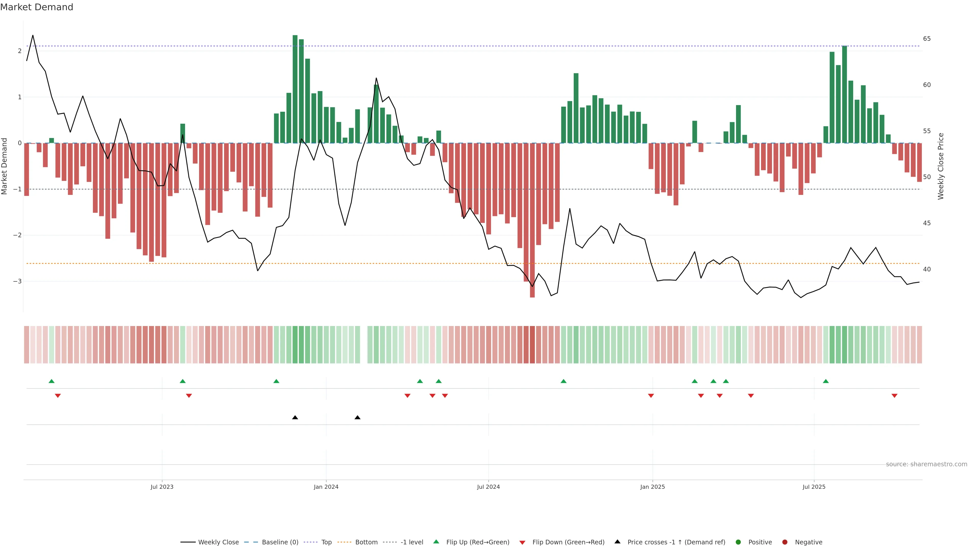Click the Flip Up green triangle legend icon
Screen dimensions: 980x551
coord(436,542)
